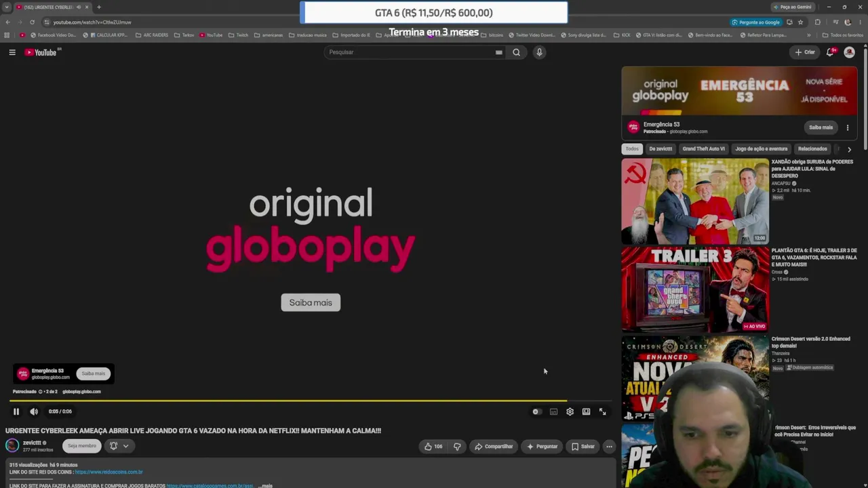Enter fullscreen using the player's fullscreen icon
868x488 pixels.
click(602, 411)
